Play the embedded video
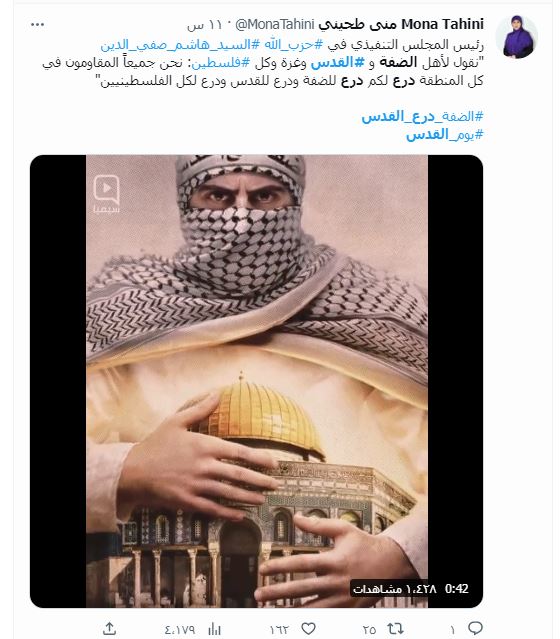 tap(256, 381)
